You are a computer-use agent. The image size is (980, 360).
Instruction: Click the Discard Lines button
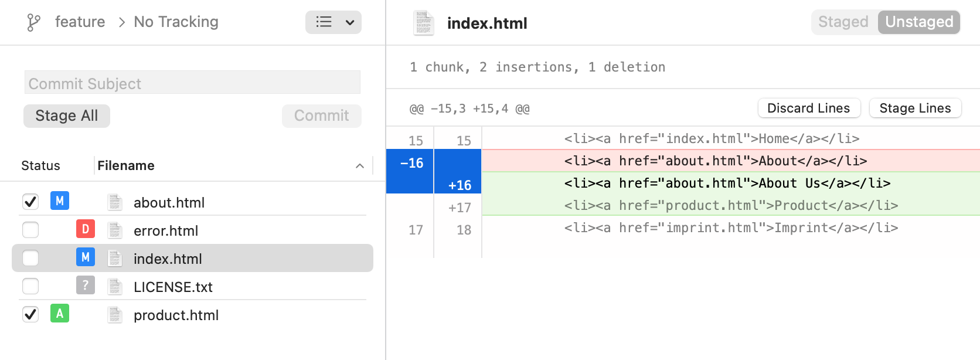pyautogui.click(x=808, y=108)
